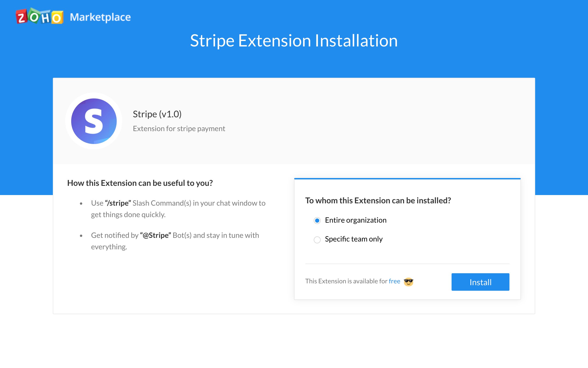Image resolution: width=588 pixels, height=368 pixels.
Task: Click the blue "free" link text
Action: (x=394, y=281)
